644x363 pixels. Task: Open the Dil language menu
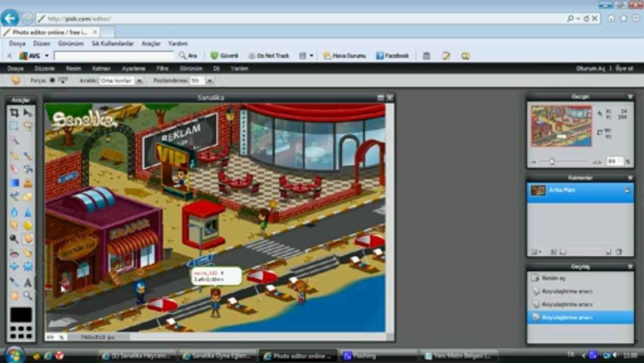pyautogui.click(x=216, y=69)
